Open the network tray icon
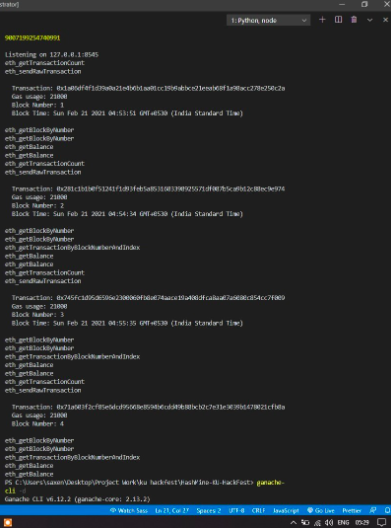Viewport: 391px width, 528px height. click(317, 523)
